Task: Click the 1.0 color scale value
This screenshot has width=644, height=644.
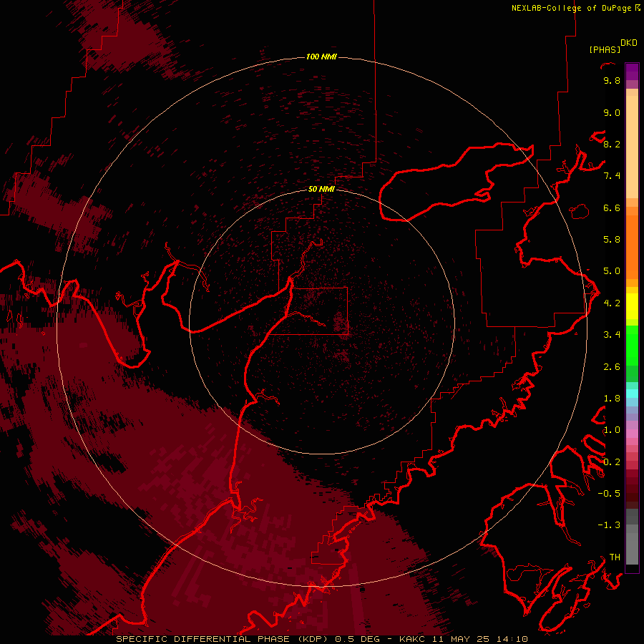Action: click(612, 430)
